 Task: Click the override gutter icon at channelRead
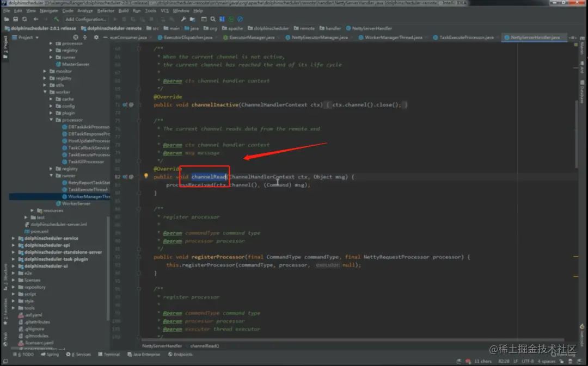coord(125,177)
